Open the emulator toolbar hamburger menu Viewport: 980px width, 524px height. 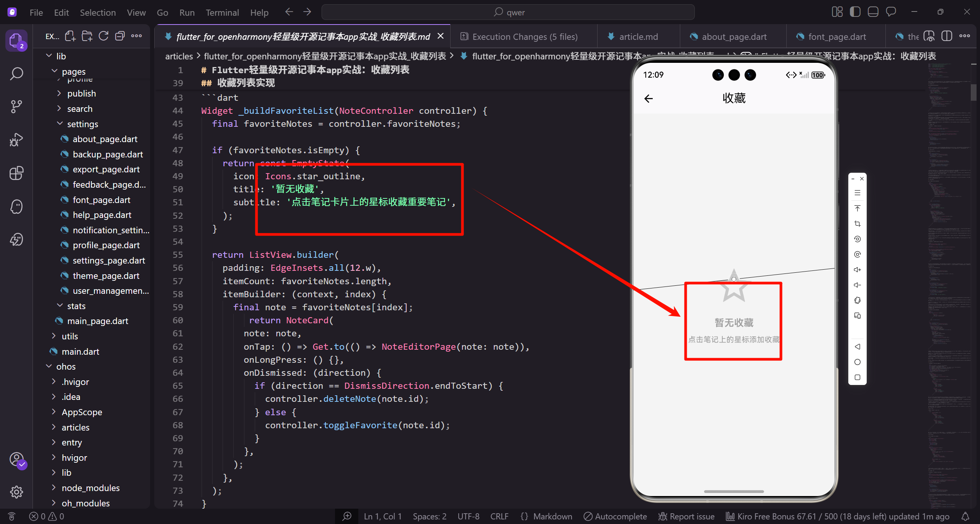pos(857,193)
